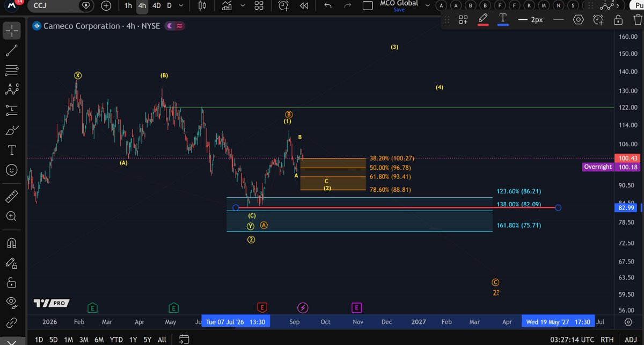The height and width of the screenshot is (345, 644).
Task: Toggle the link drawings sync icon
Action: point(11,322)
